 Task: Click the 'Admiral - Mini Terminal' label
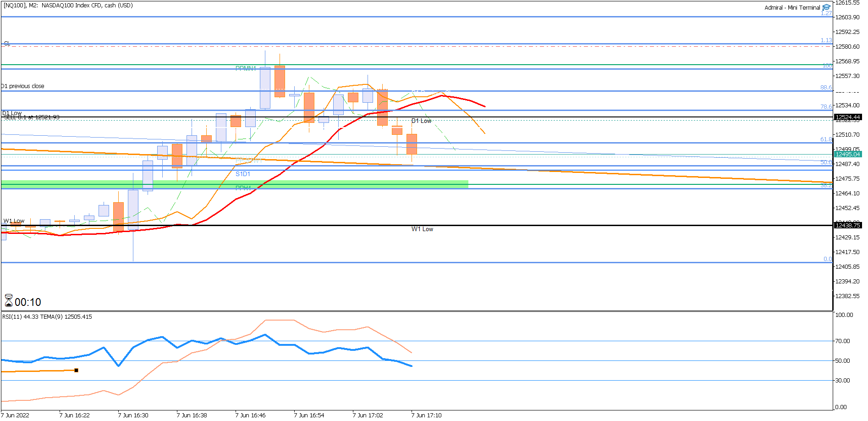click(792, 8)
